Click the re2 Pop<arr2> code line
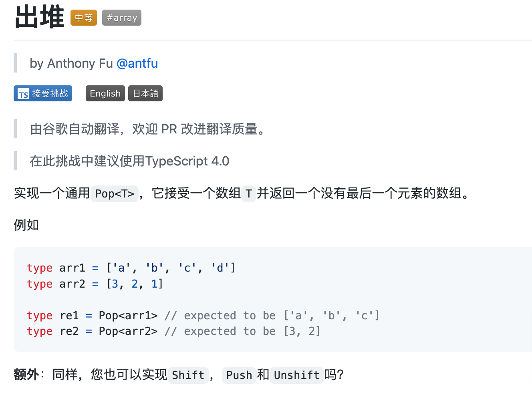Screen dimensions: 532x395 click(173, 331)
